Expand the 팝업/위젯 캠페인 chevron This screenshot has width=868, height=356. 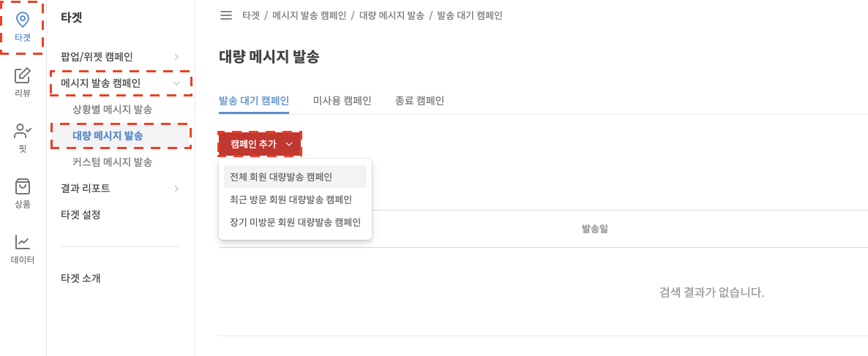pos(176,56)
